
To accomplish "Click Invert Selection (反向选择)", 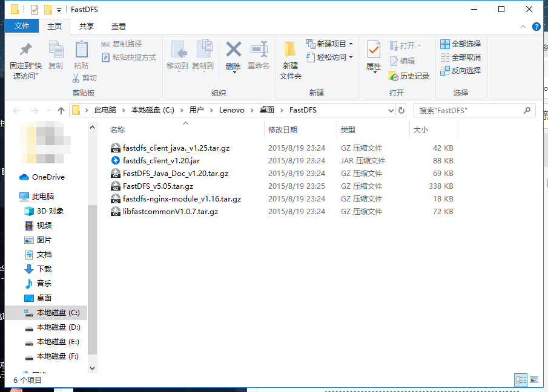I will pos(461,71).
